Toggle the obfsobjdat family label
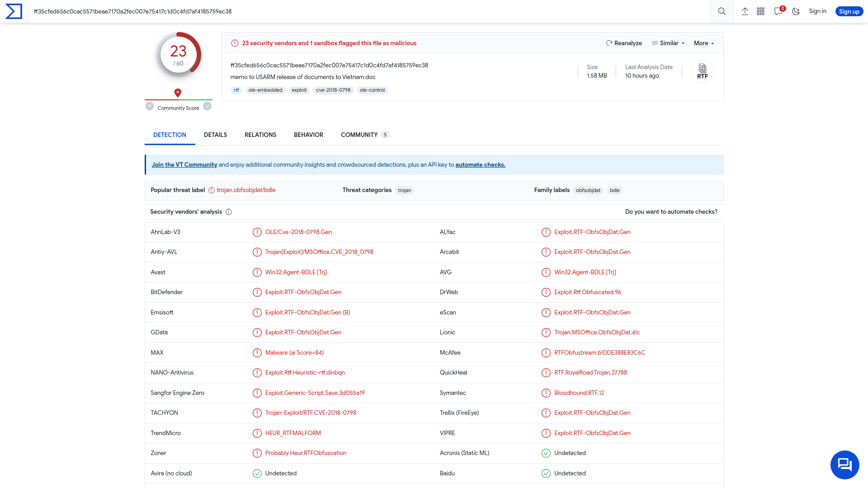 [x=588, y=190]
